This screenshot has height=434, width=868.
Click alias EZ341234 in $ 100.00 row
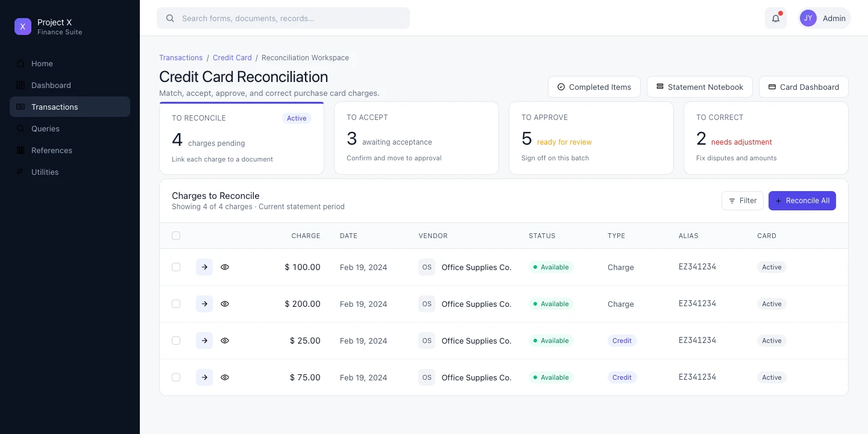tap(697, 267)
